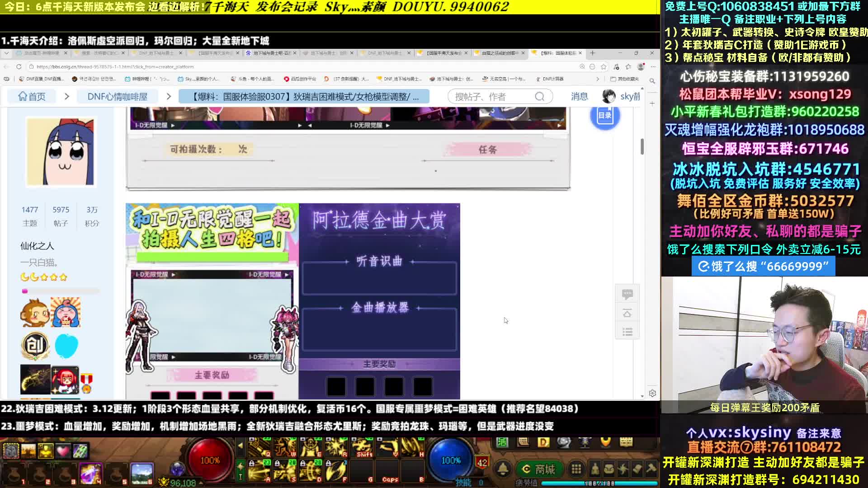Click the bell notification icon in game HUD

pos(503,469)
